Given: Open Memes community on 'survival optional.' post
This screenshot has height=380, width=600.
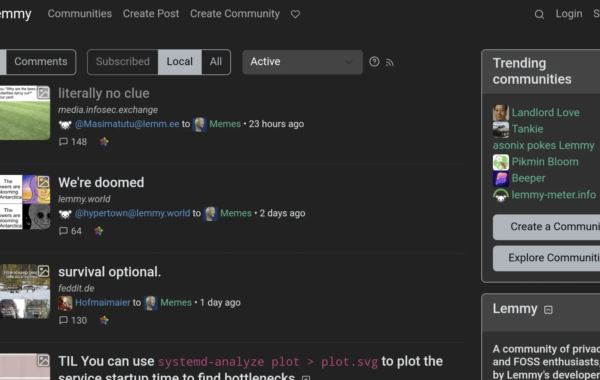Looking at the screenshot, I should click(176, 302).
